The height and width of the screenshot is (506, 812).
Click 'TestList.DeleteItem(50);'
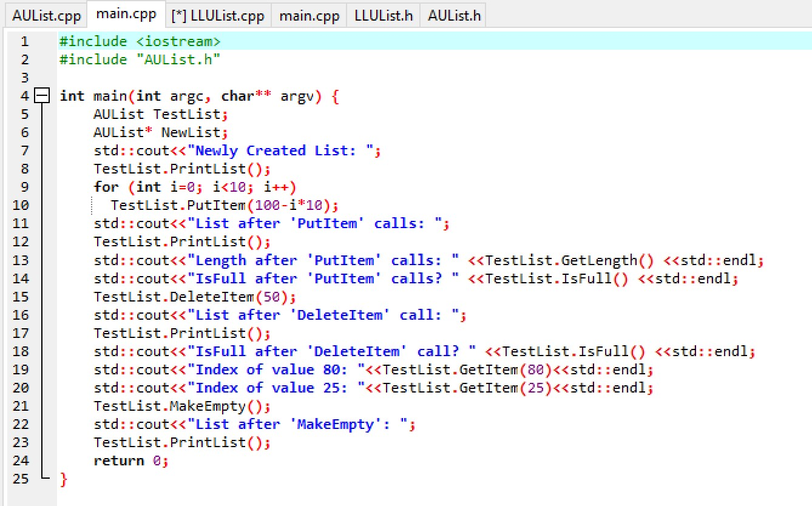coord(195,297)
